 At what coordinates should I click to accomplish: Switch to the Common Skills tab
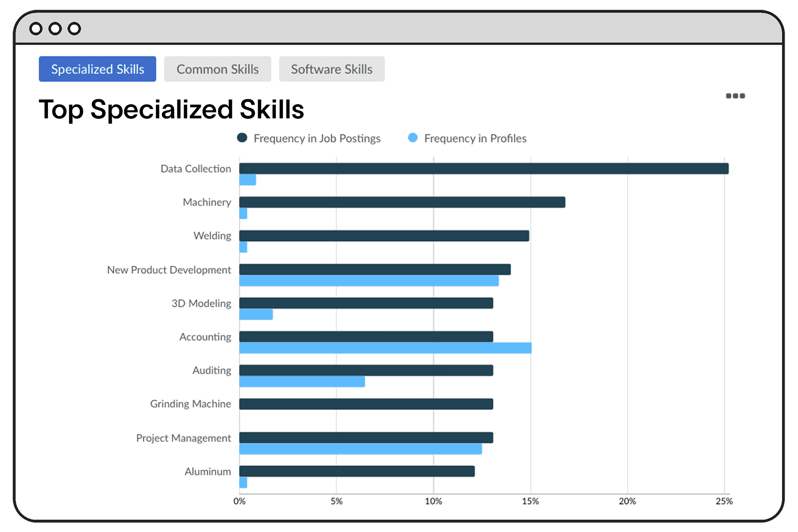coord(218,69)
